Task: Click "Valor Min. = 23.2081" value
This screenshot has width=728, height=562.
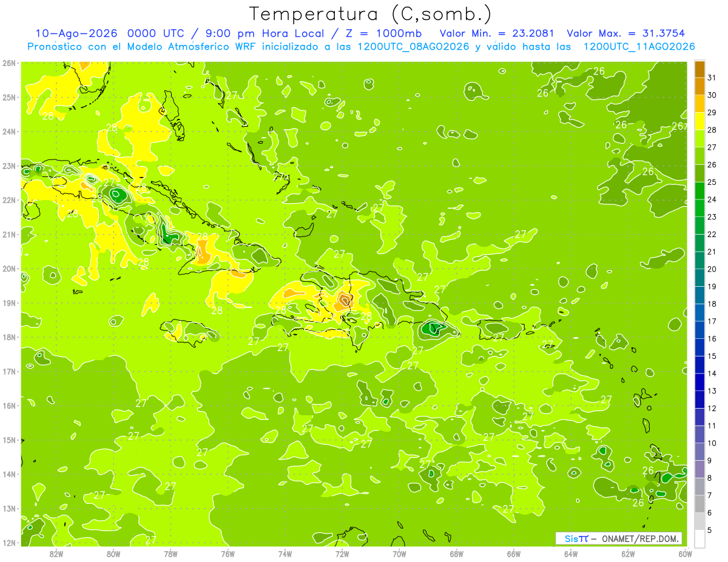Action: 497,33
